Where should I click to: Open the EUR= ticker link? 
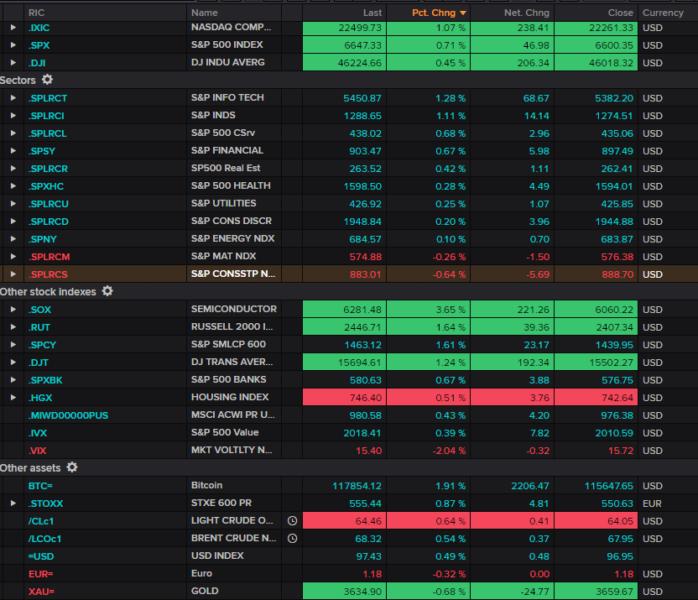pyautogui.click(x=41, y=574)
